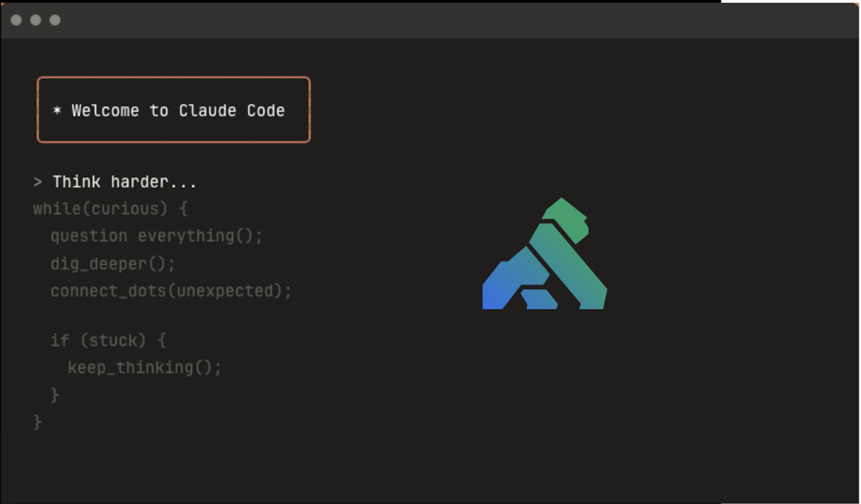
Task: Click the middle gray window dot
Action: 36,20
